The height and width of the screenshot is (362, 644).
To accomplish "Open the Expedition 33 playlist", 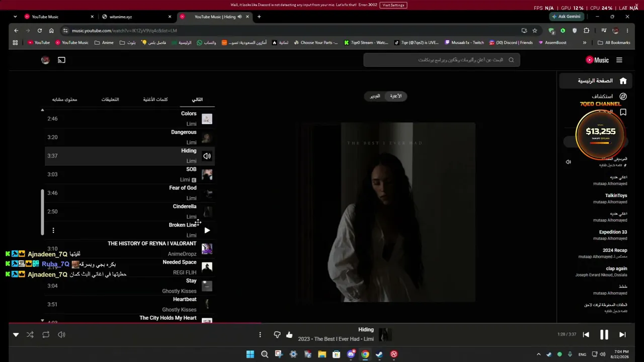I will (x=610, y=235).
